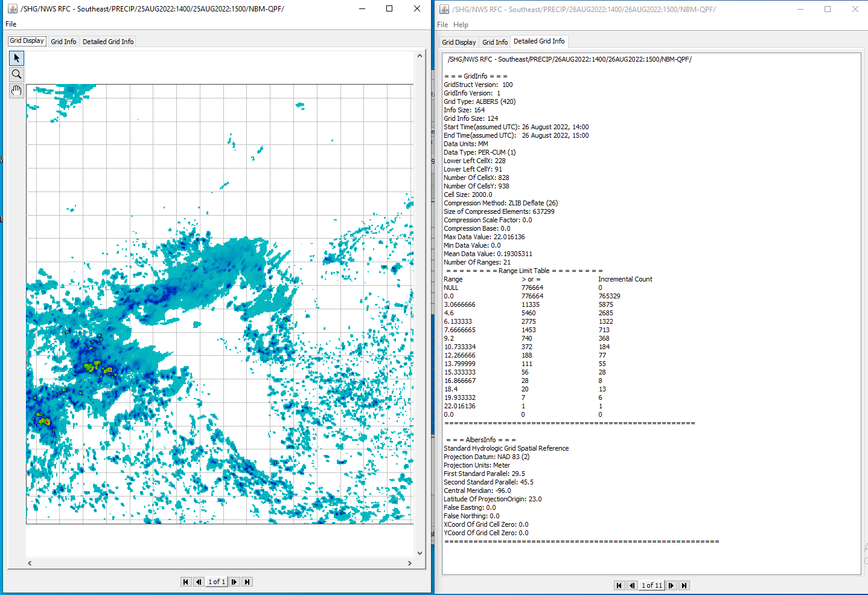Click the last-record button in the left window
This screenshot has width=868, height=595.
(x=247, y=582)
